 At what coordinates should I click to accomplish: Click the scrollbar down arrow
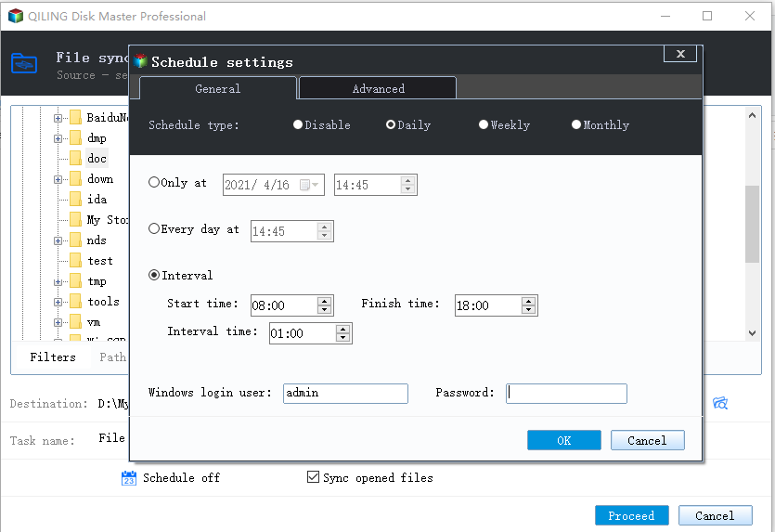[x=752, y=333]
